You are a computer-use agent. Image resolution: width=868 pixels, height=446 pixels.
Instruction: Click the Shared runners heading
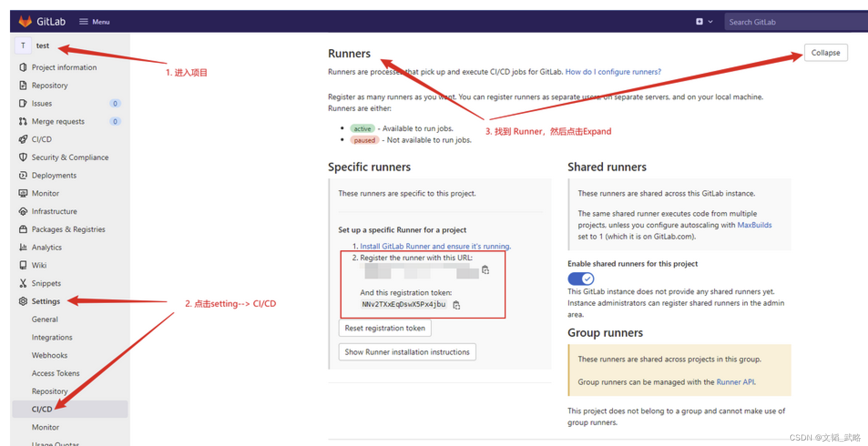tap(607, 167)
